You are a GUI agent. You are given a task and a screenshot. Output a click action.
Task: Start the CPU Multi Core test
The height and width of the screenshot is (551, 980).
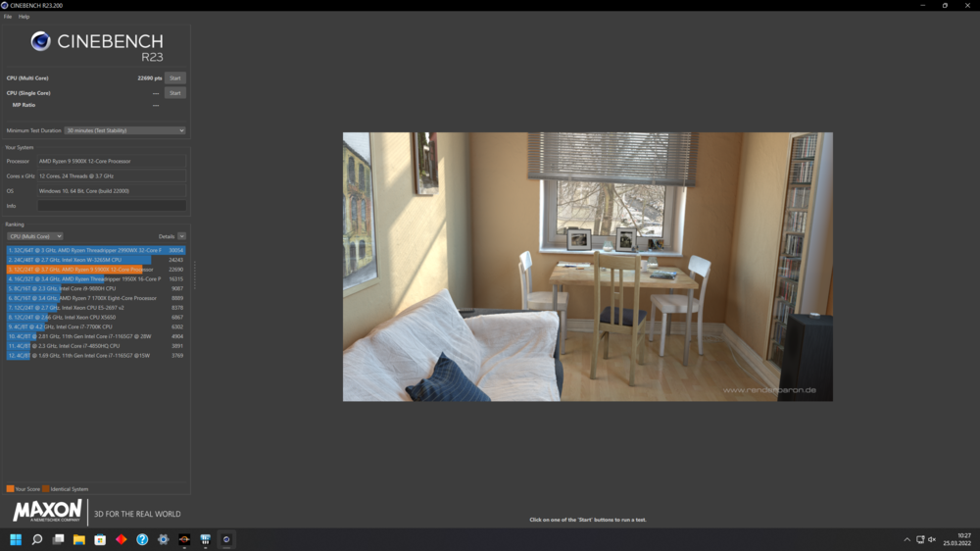pos(174,78)
